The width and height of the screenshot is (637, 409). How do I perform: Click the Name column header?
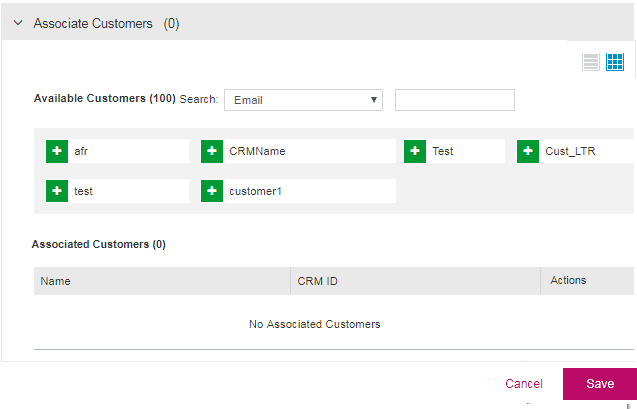point(56,281)
